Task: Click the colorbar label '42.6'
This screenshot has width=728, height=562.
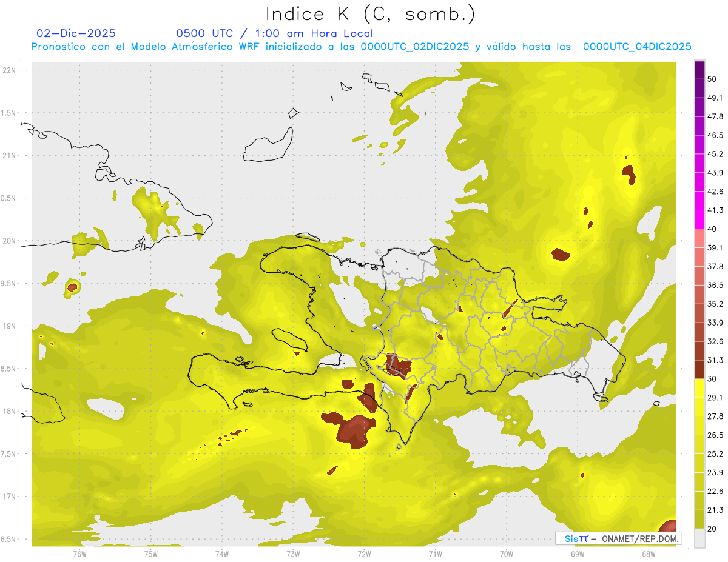Action: (715, 192)
